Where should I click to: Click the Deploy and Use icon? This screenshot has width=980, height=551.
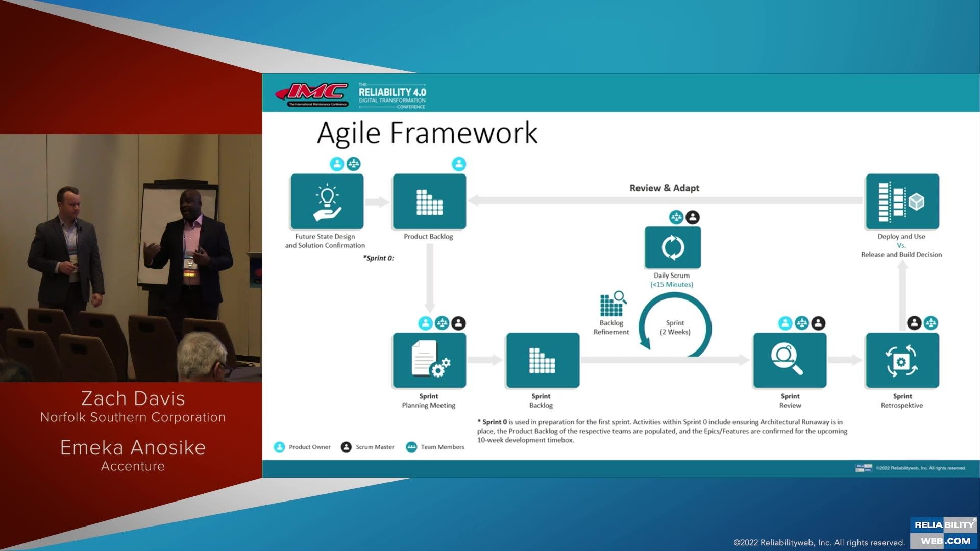(902, 201)
